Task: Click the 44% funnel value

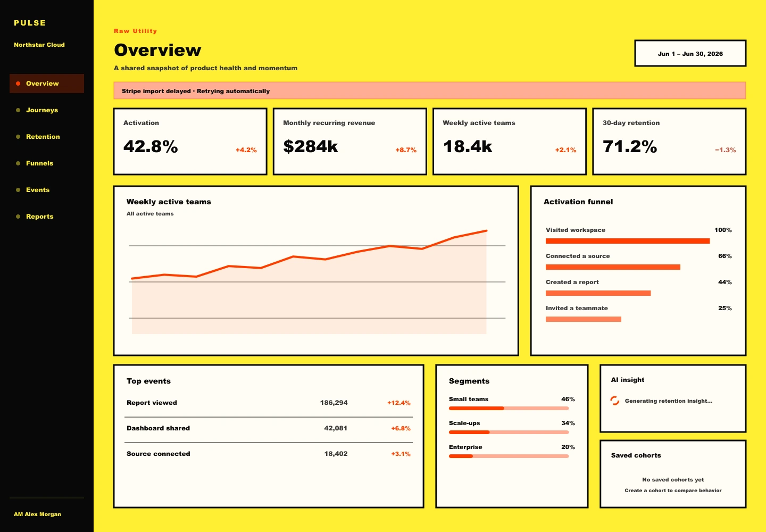Action: (725, 282)
